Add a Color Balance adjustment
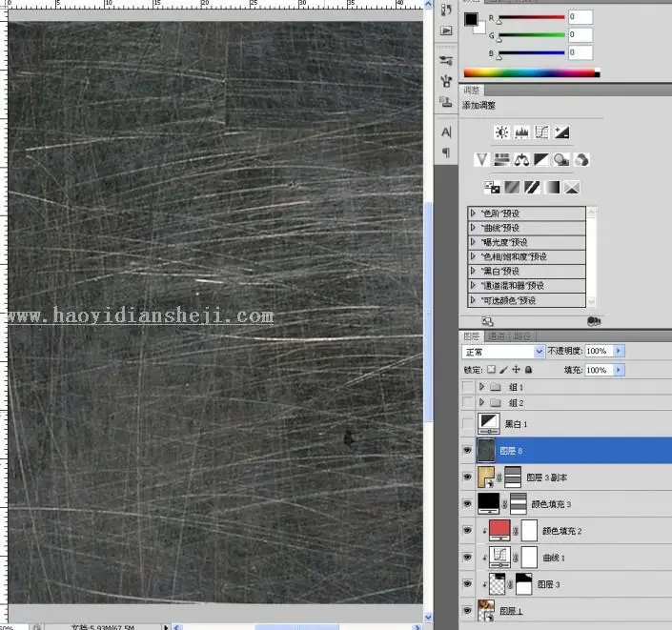The height and width of the screenshot is (630, 672). tap(521, 160)
